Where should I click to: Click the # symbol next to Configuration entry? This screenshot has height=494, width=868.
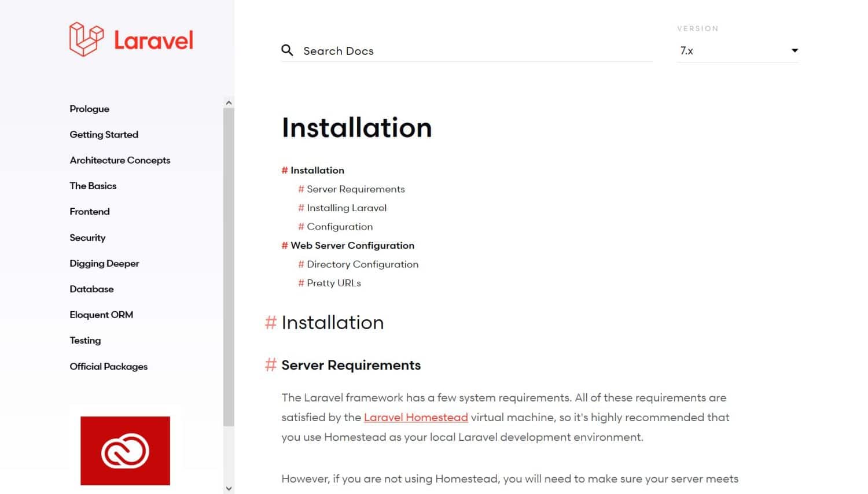coord(301,226)
